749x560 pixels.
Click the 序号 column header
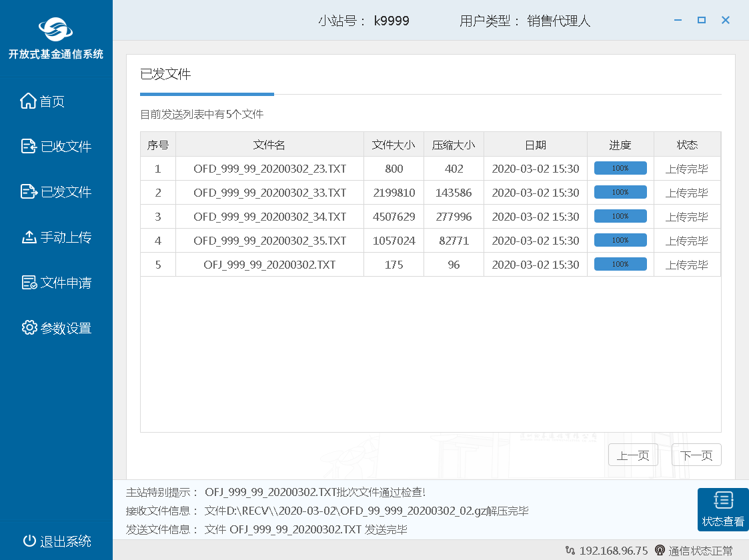pyautogui.click(x=158, y=145)
